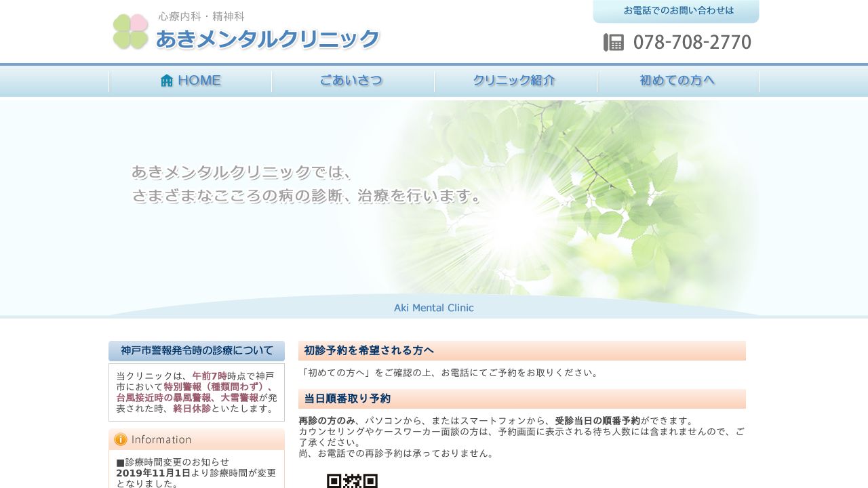Click the Information section title text
Viewport: 868px width, 488px height.
pos(161,440)
